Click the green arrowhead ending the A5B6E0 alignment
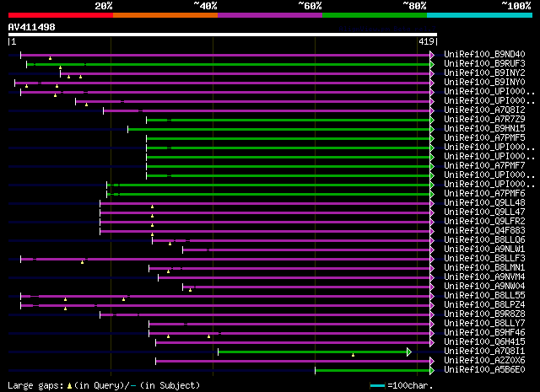Screen dimensions: 540x392 tap(432, 370)
